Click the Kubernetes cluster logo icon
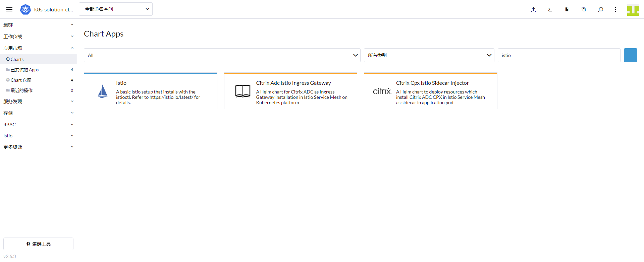 (25, 9)
